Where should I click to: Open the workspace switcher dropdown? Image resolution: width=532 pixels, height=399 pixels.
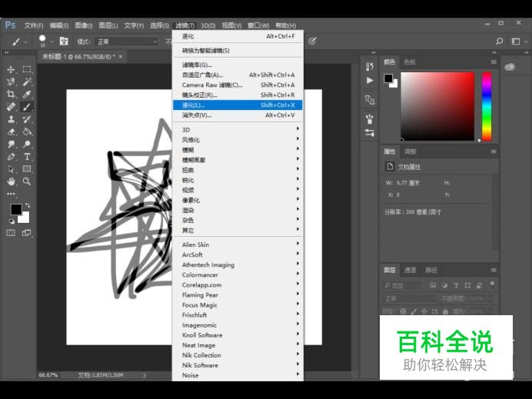(x=519, y=42)
